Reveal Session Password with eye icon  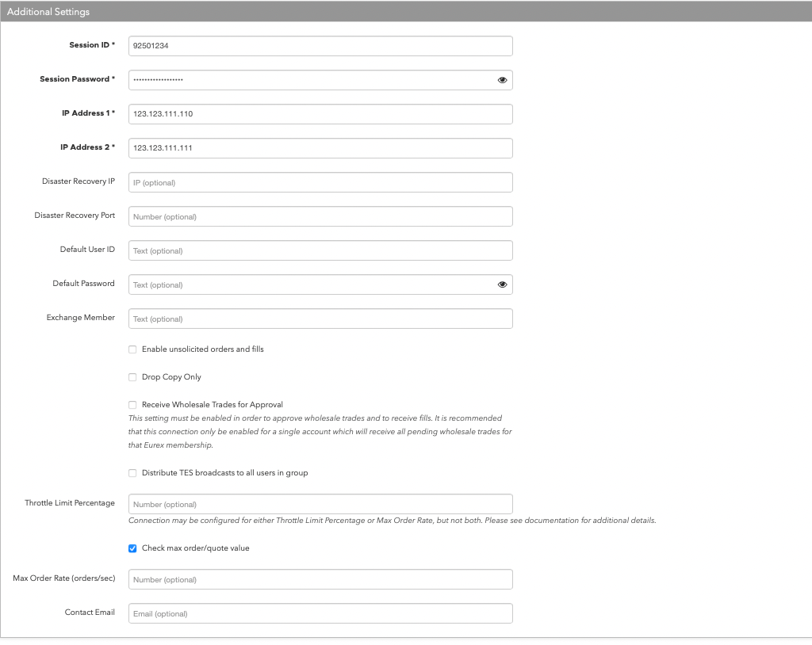502,80
